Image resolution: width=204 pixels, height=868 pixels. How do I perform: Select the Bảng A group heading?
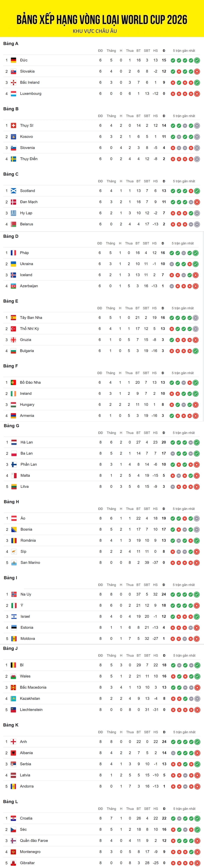click(x=11, y=44)
